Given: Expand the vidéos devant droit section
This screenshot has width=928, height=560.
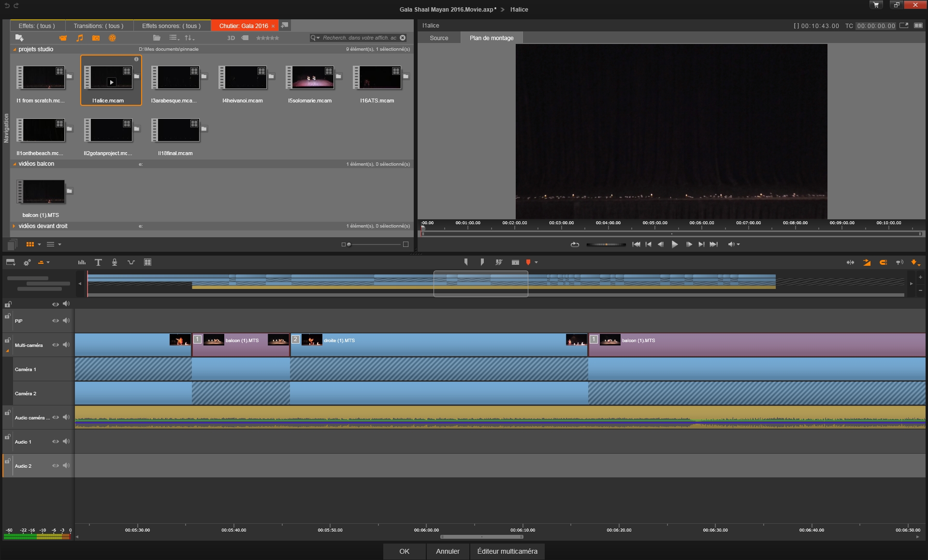Looking at the screenshot, I should (x=14, y=226).
